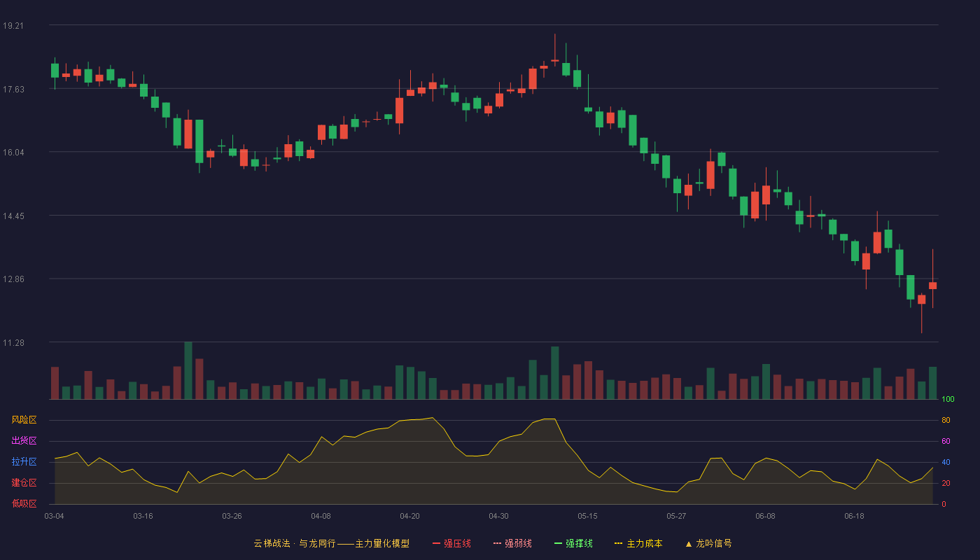Click the red 20 indicator scale value
The image size is (980, 560).
tap(946, 484)
